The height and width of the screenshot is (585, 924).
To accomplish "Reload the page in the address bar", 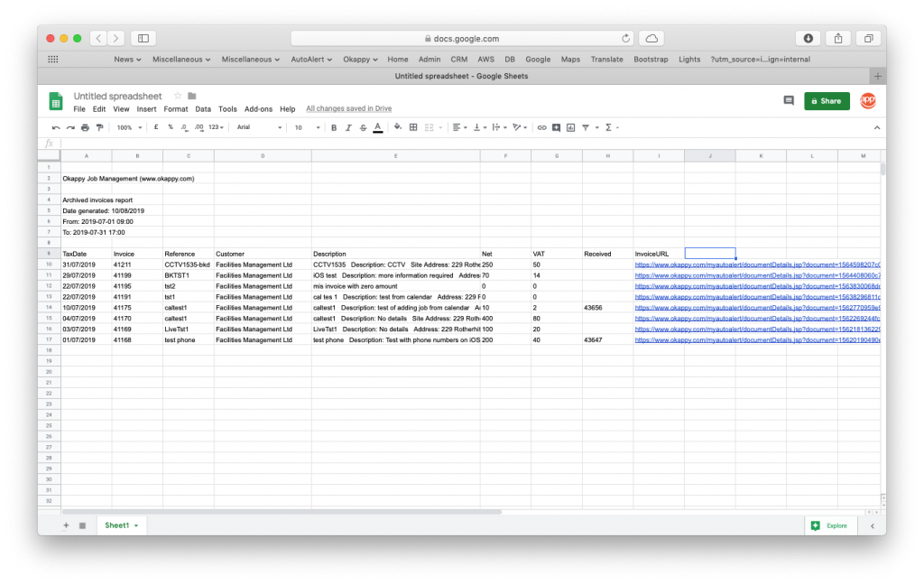I will 625,38.
